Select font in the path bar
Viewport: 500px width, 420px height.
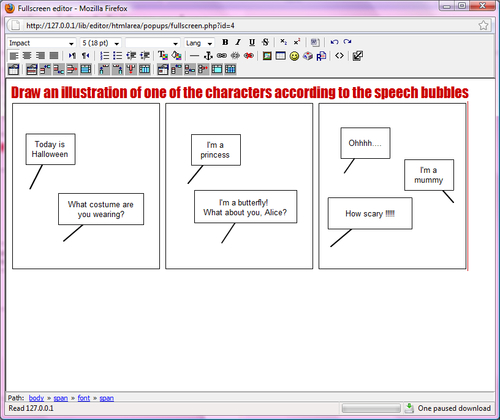[x=84, y=398]
